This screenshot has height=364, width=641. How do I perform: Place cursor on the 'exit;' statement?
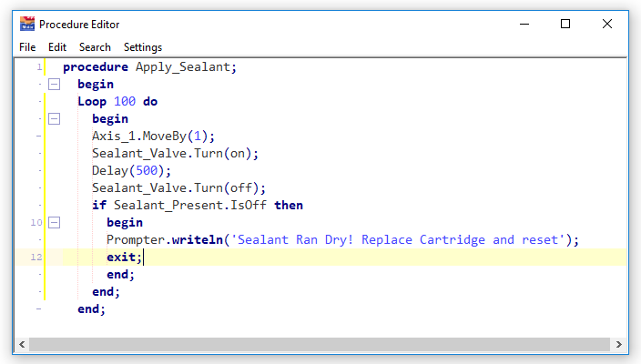[123, 258]
